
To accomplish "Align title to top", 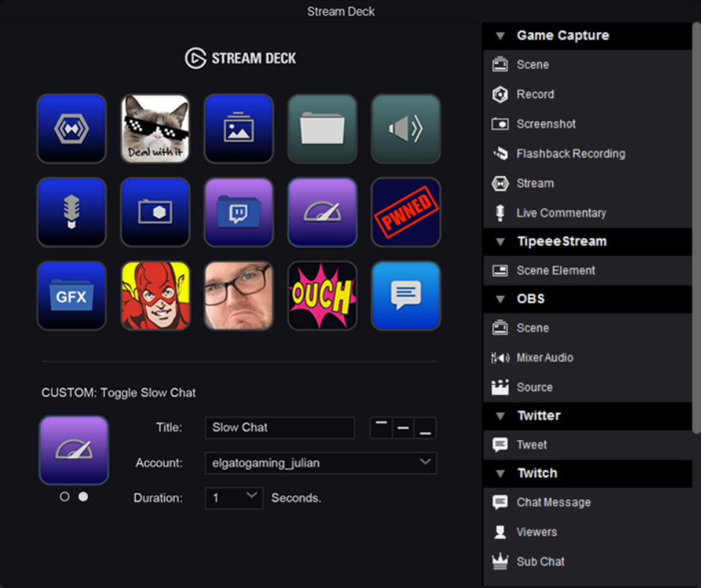I will [x=381, y=427].
